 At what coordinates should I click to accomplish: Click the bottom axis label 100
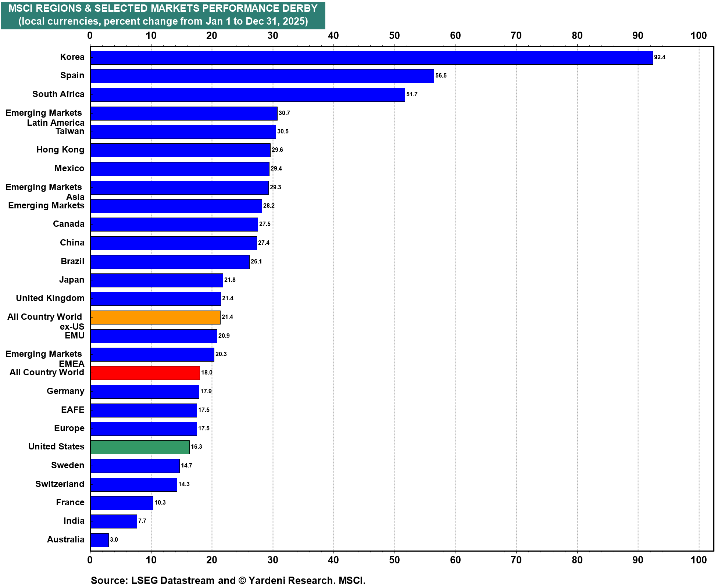(x=698, y=560)
